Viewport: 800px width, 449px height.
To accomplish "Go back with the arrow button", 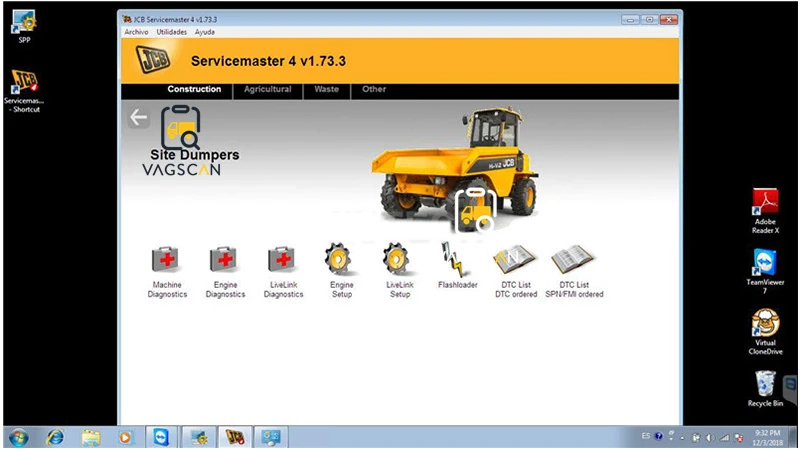I will point(139,118).
